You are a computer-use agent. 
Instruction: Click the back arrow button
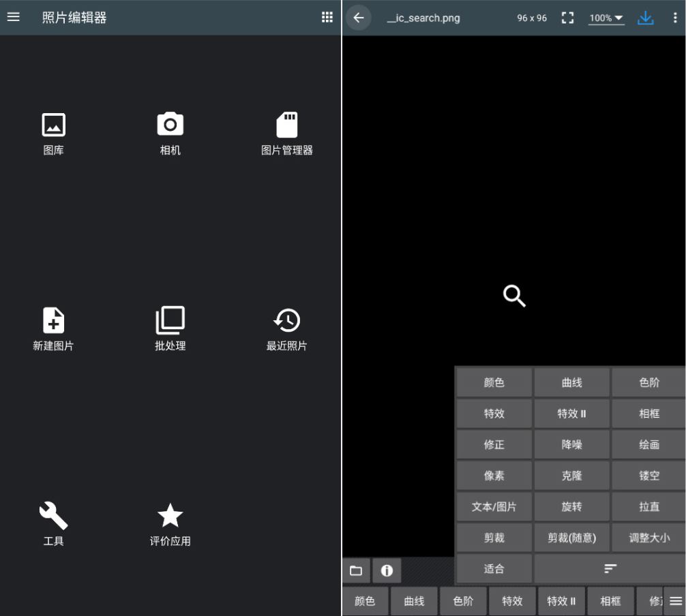[359, 18]
